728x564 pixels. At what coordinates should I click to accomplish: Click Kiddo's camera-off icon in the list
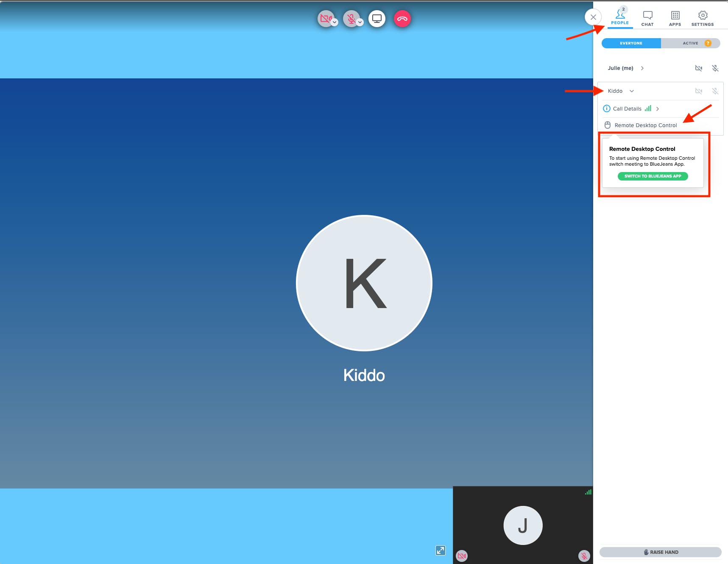point(699,91)
